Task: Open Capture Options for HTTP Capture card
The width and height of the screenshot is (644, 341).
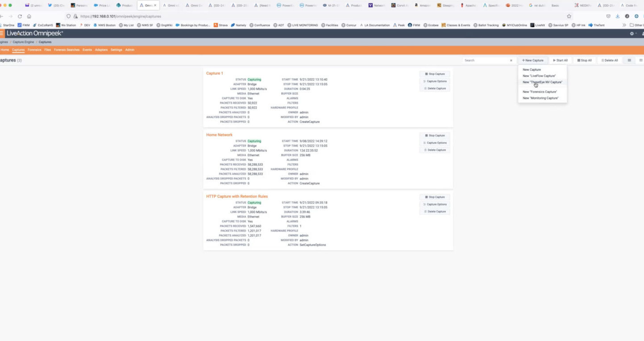Action: [x=435, y=204]
